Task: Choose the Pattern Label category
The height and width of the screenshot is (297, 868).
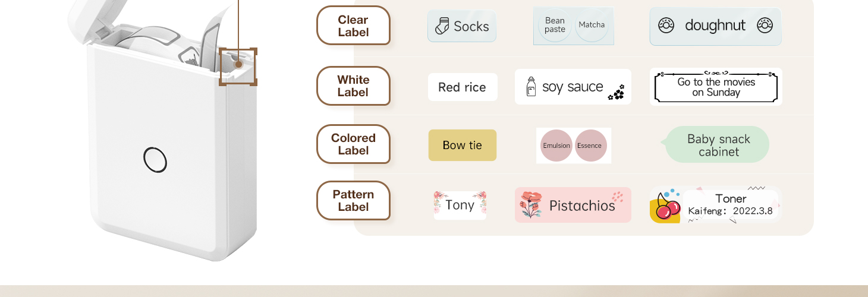Action: point(353,201)
